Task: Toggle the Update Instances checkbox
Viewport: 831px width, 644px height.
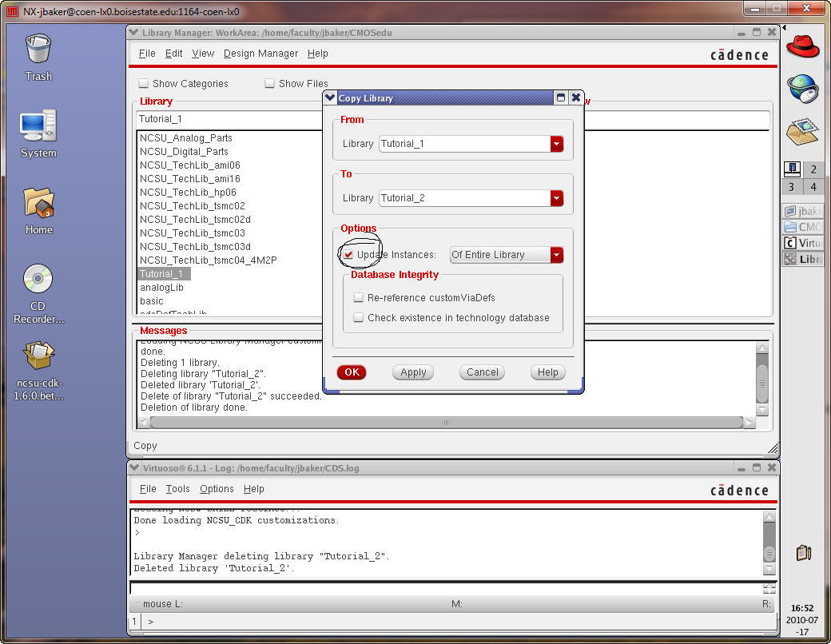Action: coord(348,254)
